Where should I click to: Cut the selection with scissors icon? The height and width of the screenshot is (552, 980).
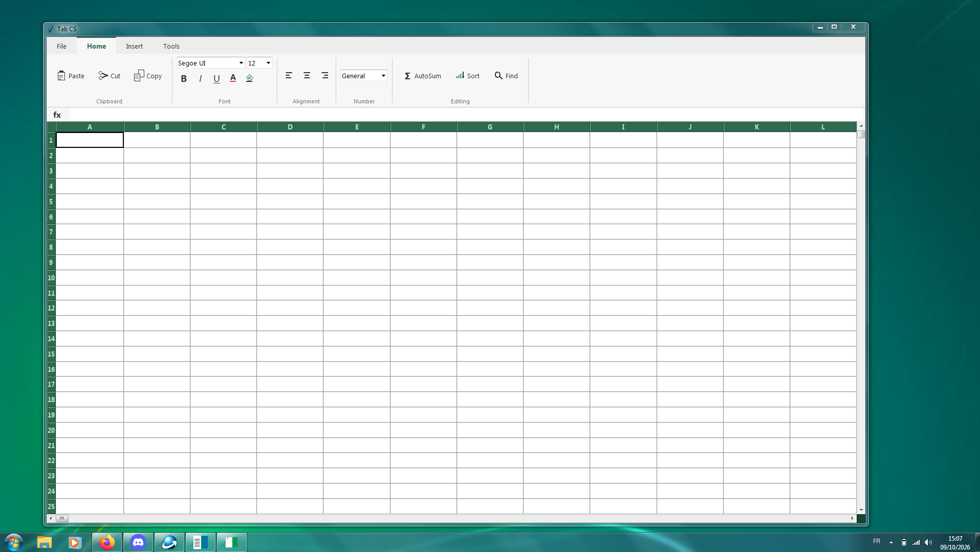pyautogui.click(x=109, y=76)
